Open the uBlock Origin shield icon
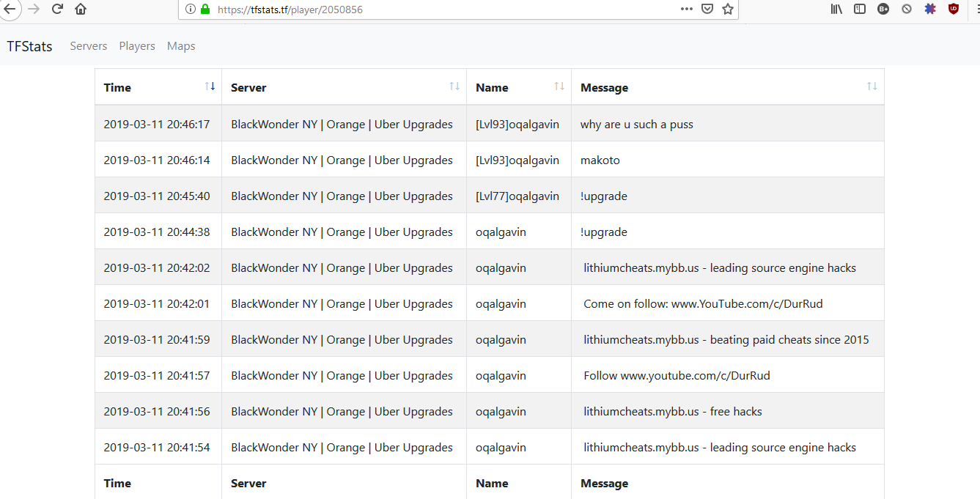The image size is (980, 499). click(x=954, y=9)
